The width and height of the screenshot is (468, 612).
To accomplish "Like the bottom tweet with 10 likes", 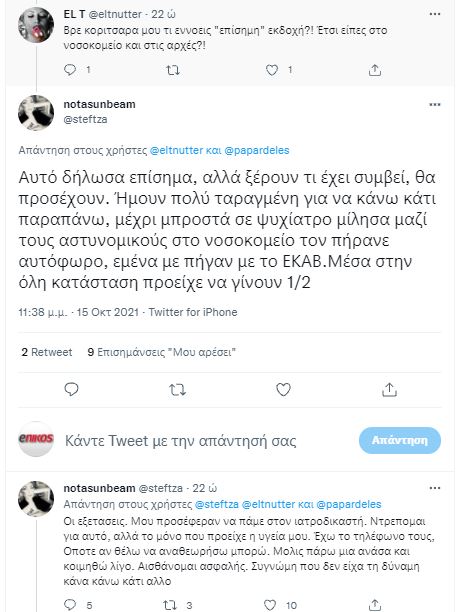I will point(270,605).
